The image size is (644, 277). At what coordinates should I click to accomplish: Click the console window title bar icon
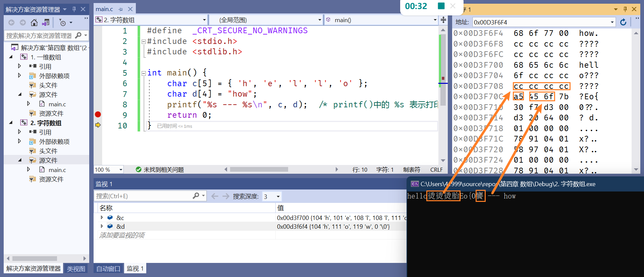(x=415, y=184)
